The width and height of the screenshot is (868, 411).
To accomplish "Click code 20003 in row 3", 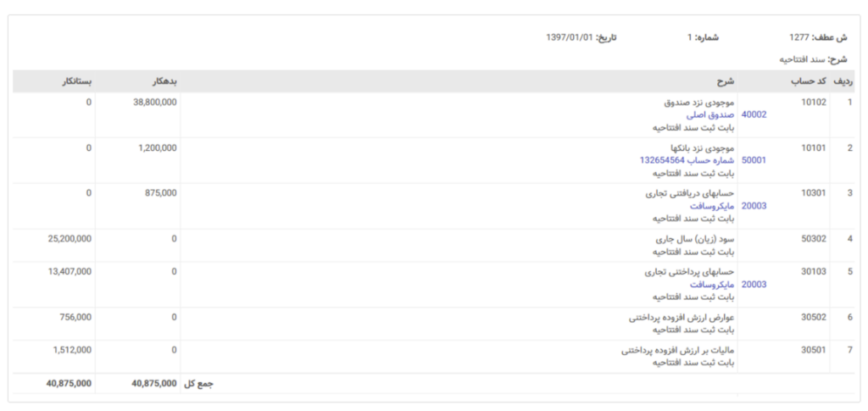I will pyautogui.click(x=754, y=206).
